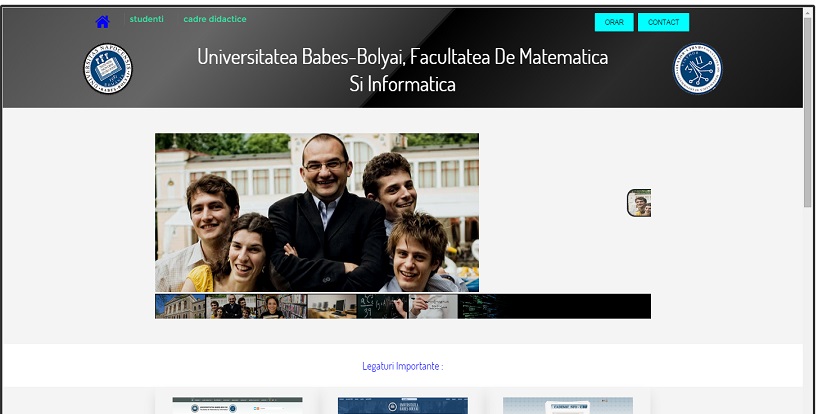
Task: Open the right website preview link card
Action: pos(568,405)
